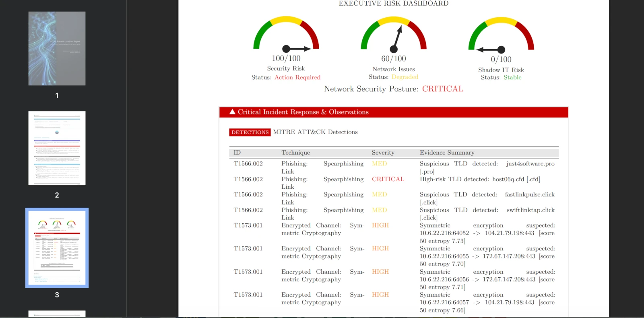Click T1566.002 ID in just4software.pro row

(248, 163)
